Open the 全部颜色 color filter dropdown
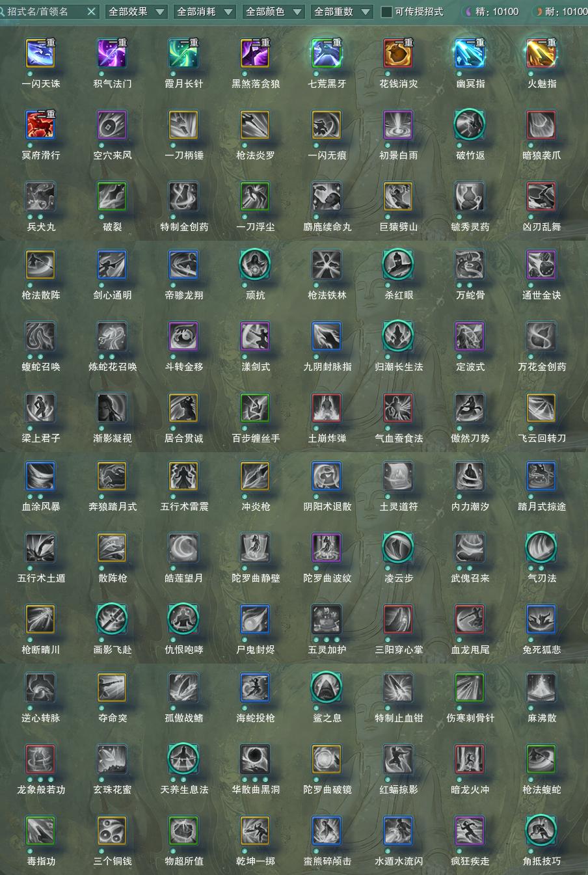588x875 pixels. [273, 11]
